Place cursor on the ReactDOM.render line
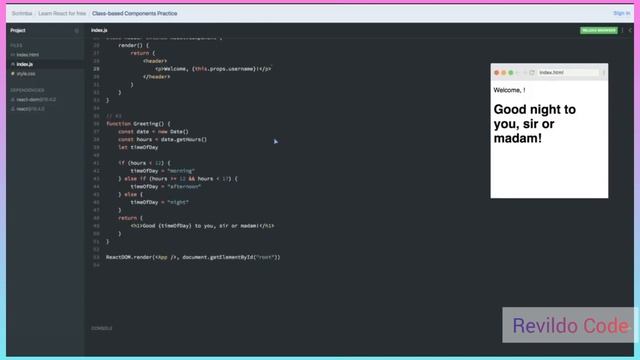 pyautogui.click(x=193, y=258)
